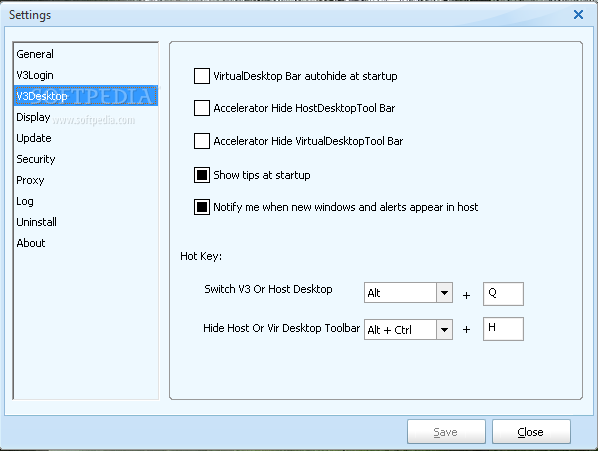The width and height of the screenshot is (598, 451).
Task: Select the V3Desktop category
Action: pos(86,96)
